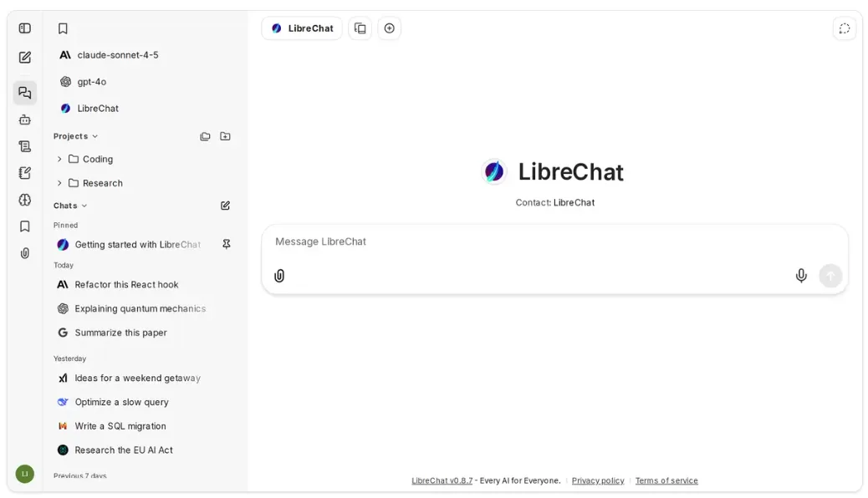Open the agents robot icon in left rail
The image size is (868, 498).
click(25, 119)
